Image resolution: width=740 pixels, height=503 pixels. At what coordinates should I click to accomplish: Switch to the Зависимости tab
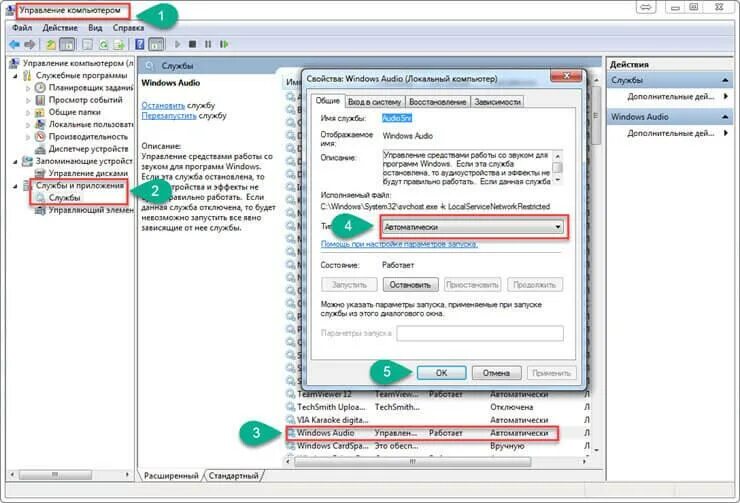click(x=497, y=101)
